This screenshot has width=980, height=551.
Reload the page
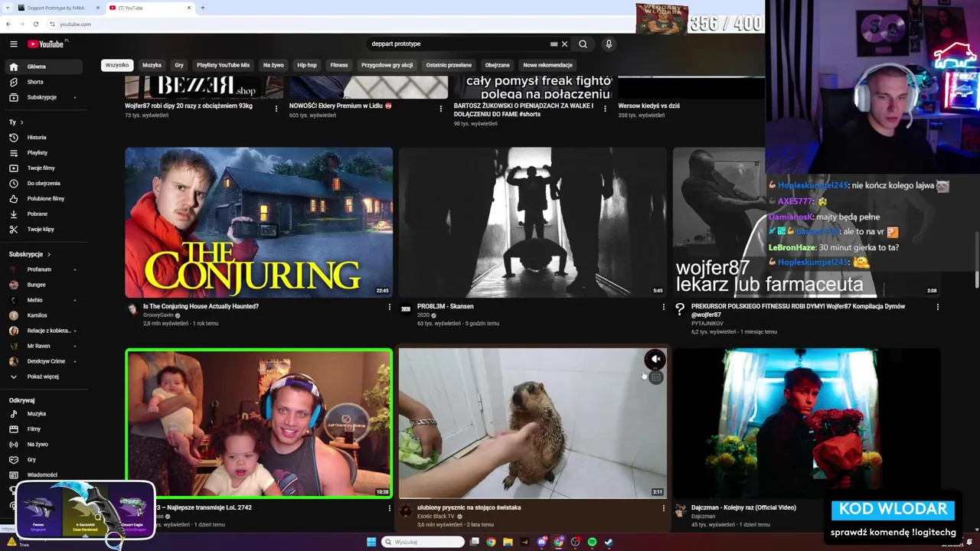coord(36,24)
